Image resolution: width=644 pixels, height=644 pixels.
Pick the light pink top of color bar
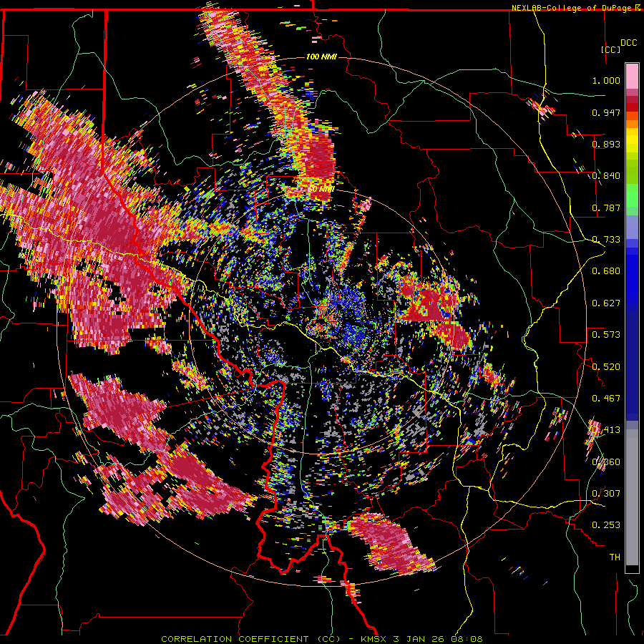[x=632, y=77]
